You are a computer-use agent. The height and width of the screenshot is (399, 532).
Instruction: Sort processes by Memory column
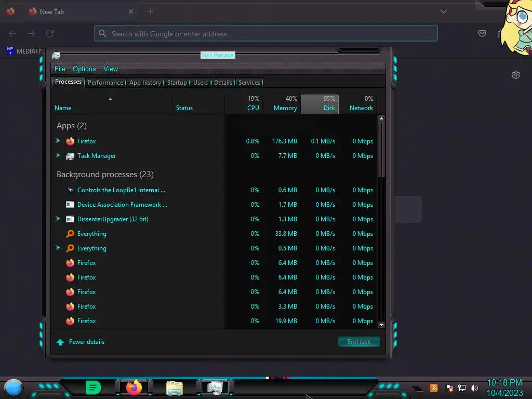tap(282, 104)
